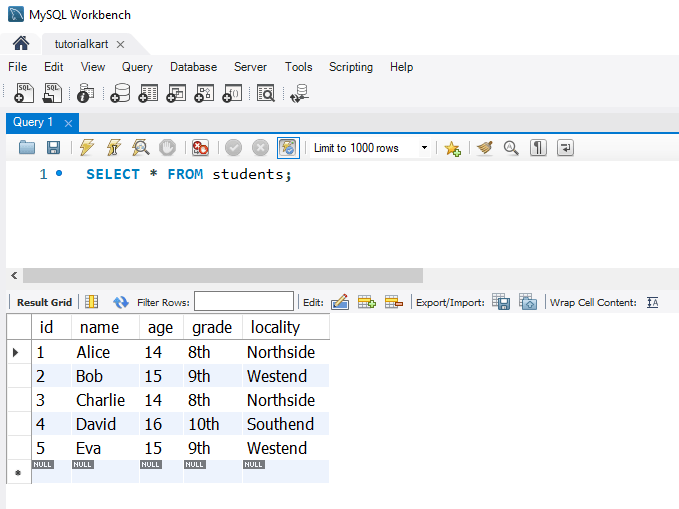This screenshot has height=509, width=679.
Task: Open the Query menu
Action: pyautogui.click(x=137, y=67)
